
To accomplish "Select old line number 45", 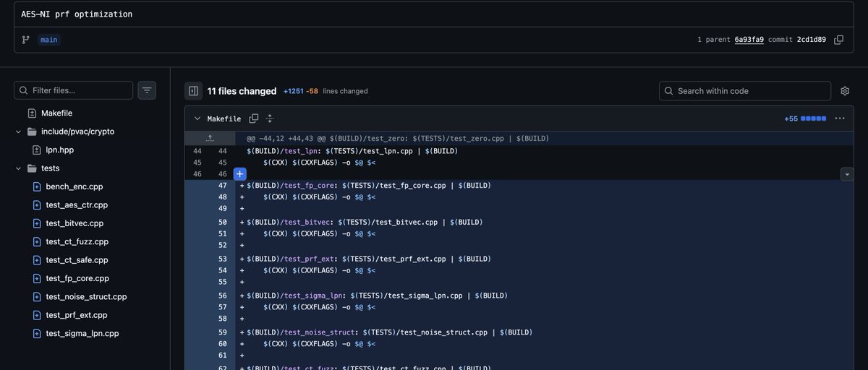I will click(x=197, y=163).
